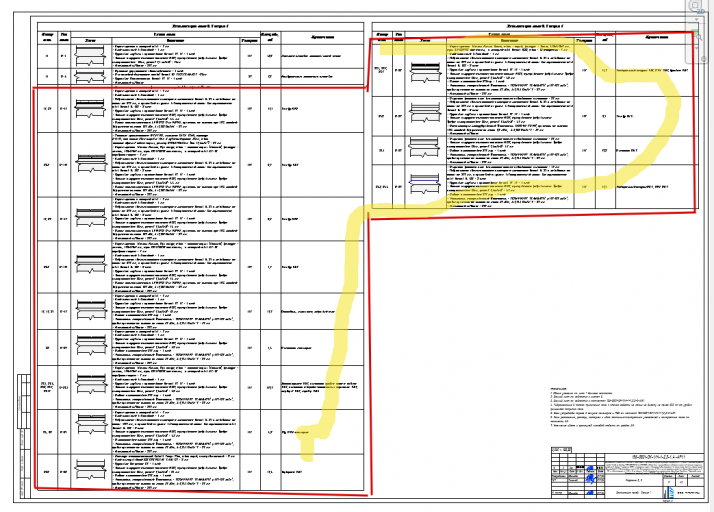Open the 2D steering wheel navigation tool
This screenshot has height=512, width=714.
pyautogui.click(x=696, y=6)
